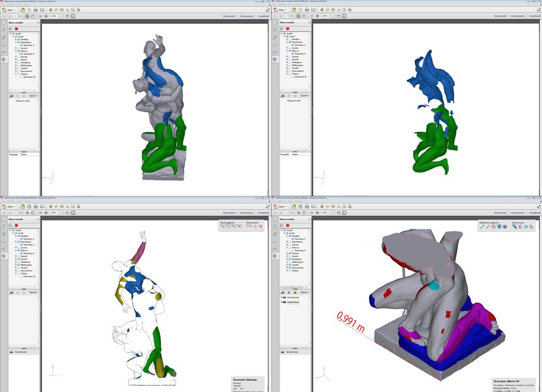The image size is (542, 392).
Task: Open the zoom percentage dropdown in top-right window
Action: (x=331, y=16)
